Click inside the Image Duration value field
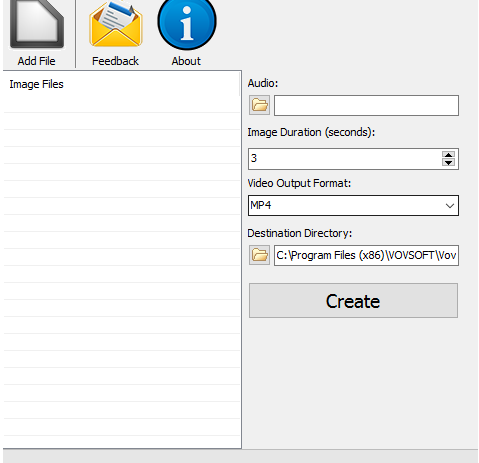 345,159
